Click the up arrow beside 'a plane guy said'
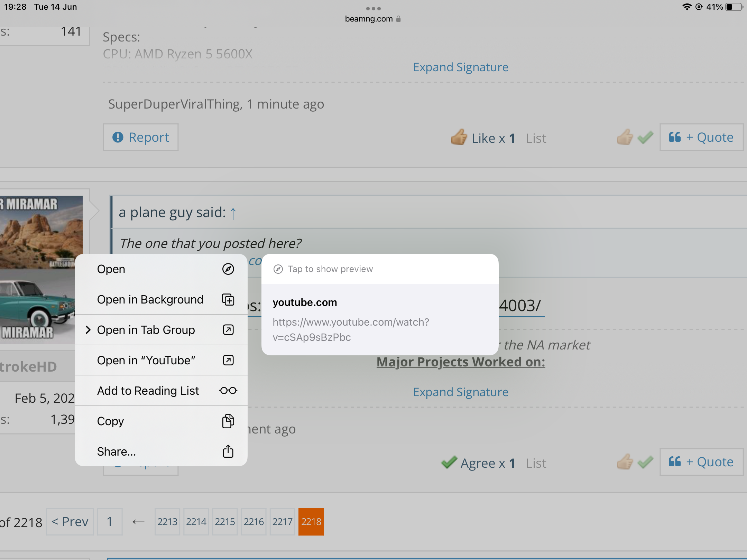The width and height of the screenshot is (747, 560). 233,213
